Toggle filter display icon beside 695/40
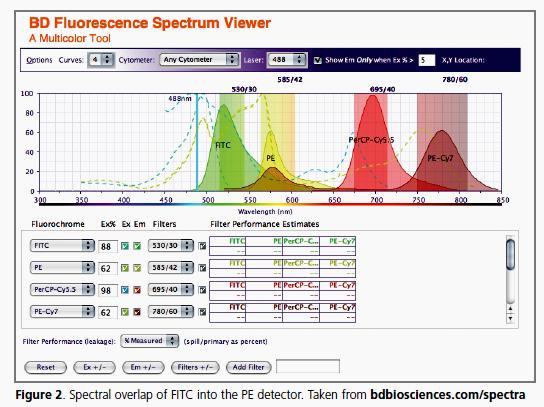Screen dimensions: 544x407 point(202,290)
